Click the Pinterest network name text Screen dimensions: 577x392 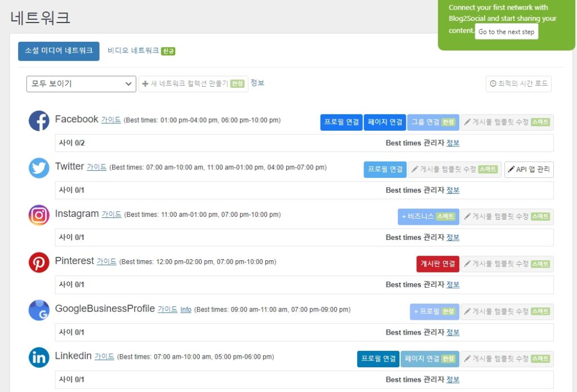tap(74, 261)
